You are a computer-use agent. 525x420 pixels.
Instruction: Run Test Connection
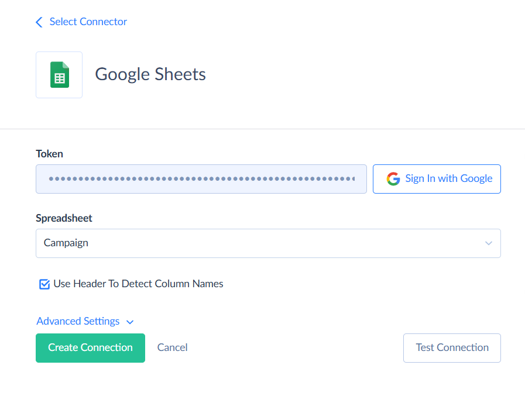point(452,347)
